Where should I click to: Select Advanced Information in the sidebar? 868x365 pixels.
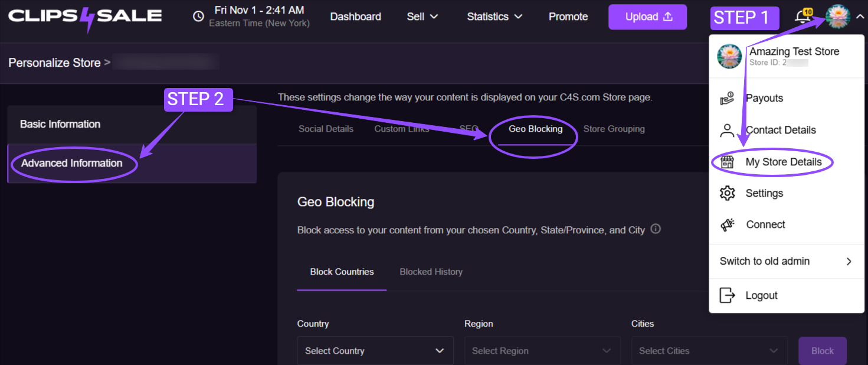[x=132, y=164]
